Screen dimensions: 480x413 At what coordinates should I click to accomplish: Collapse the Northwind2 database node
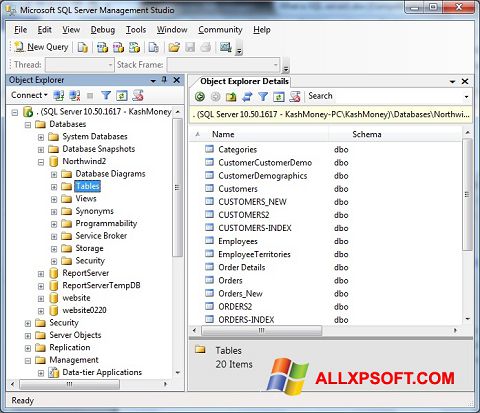coord(41,162)
